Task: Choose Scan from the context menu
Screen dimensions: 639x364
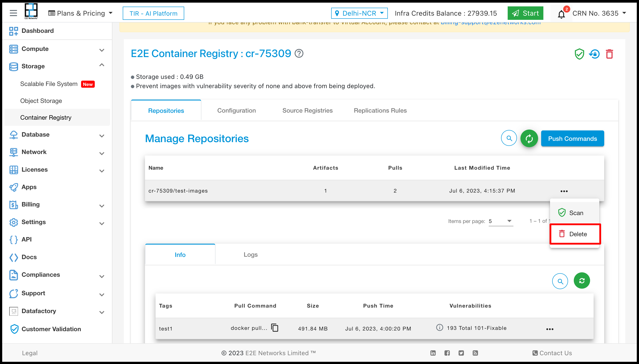Action: [574, 213]
